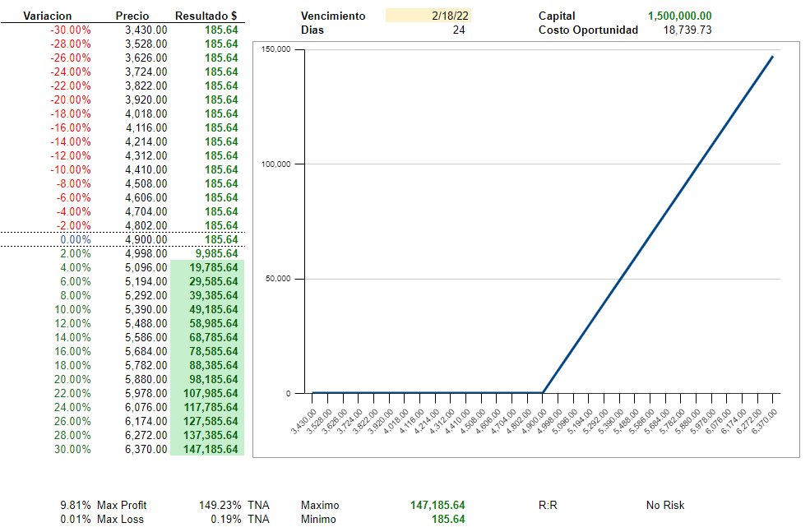Click the Maximo value 147,185.64
This screenshot has height=532, width=810.
coord(437,505)
